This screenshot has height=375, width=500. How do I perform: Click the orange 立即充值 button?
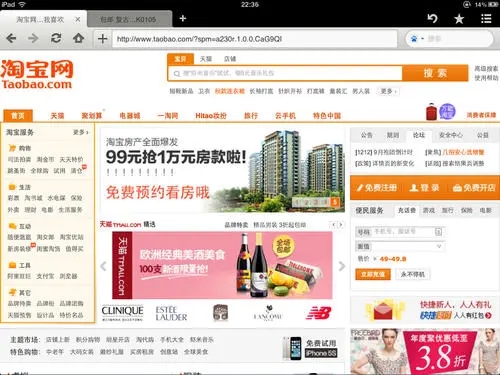[x=373, y=274]
